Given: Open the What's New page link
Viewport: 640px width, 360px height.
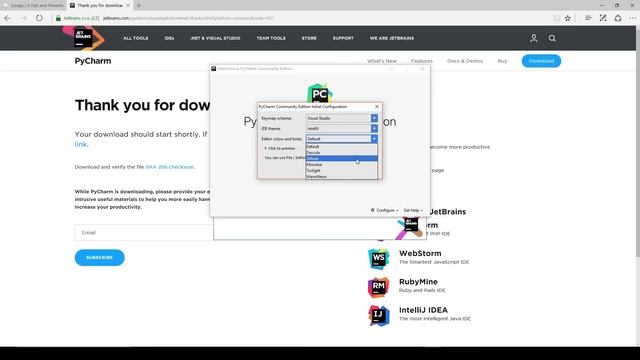Looking at the screenshot, I should 382,61.
